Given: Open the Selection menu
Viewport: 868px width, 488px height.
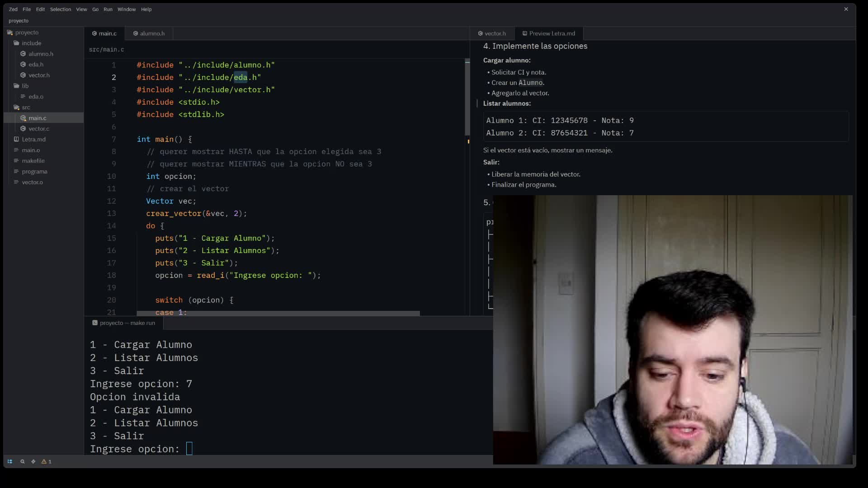Looking at the screenshot, I should click(x=61, y=9).
